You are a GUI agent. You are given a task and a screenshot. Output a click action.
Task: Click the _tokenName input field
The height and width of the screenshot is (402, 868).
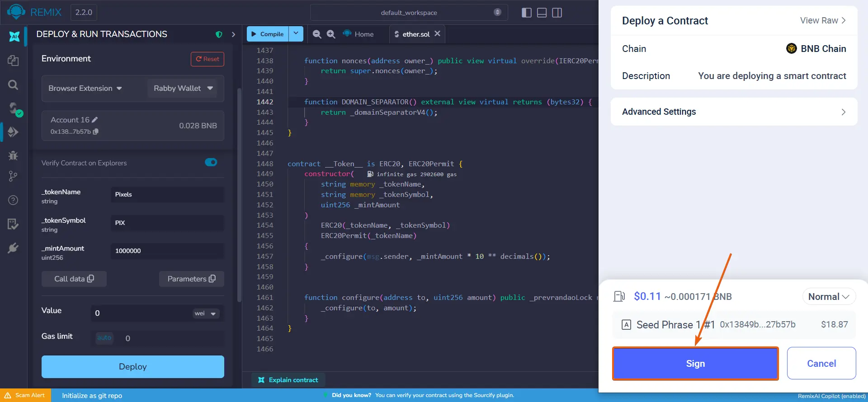[x=167, y=195]
